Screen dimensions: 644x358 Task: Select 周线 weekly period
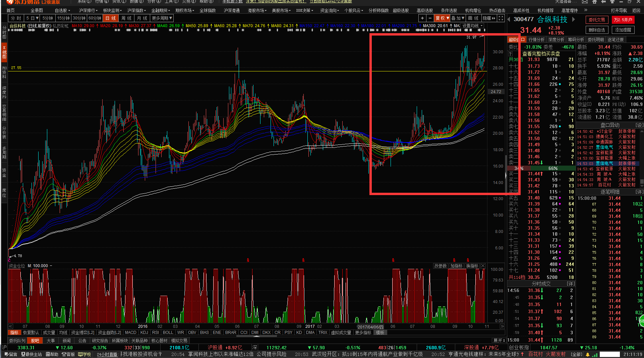126,18
